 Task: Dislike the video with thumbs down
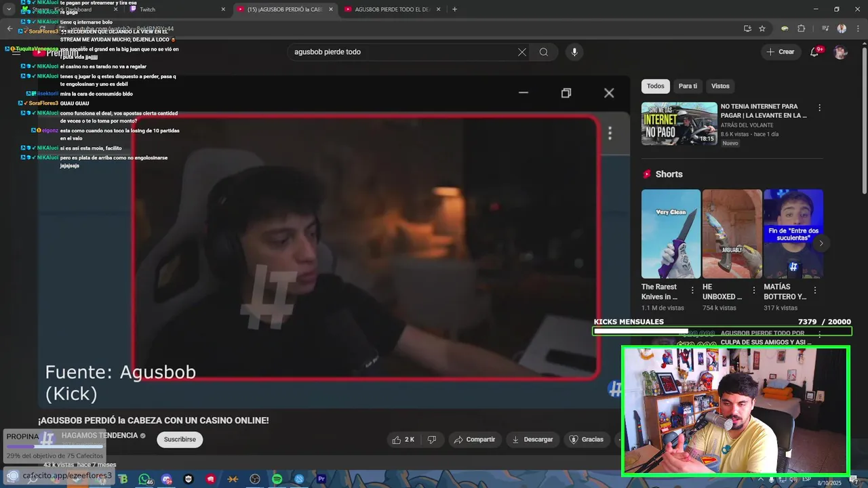[x=432, y=439]
